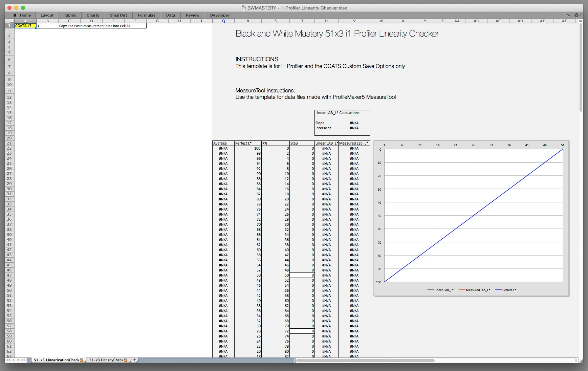Image resolution: width=588 pixels, height=371 pixels.
Task: Close the window with red button
Action: pos(9,8)
